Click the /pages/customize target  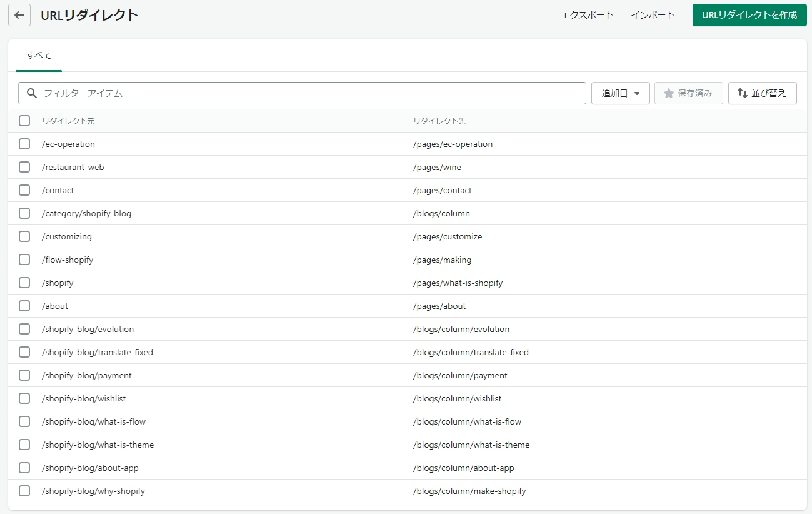point(447,236)
